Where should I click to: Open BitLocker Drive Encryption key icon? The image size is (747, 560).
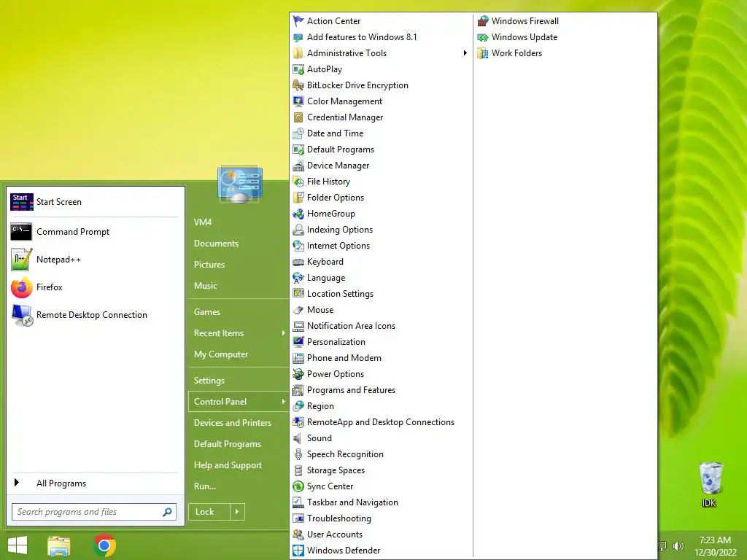pyautogui.click(x=298, y=85)
